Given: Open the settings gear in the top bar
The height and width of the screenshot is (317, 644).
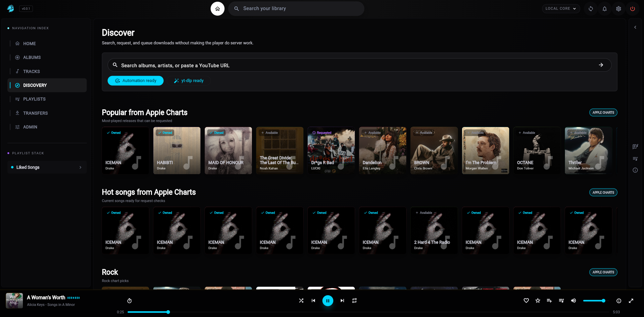Looking at the screenshot, I should pos(618,9).
